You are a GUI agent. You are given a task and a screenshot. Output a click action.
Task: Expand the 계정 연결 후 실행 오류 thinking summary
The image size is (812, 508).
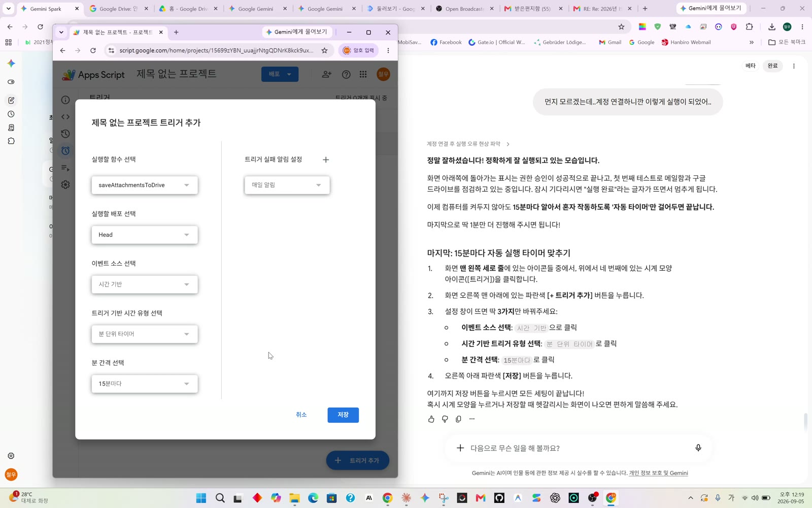coord(468,144)
